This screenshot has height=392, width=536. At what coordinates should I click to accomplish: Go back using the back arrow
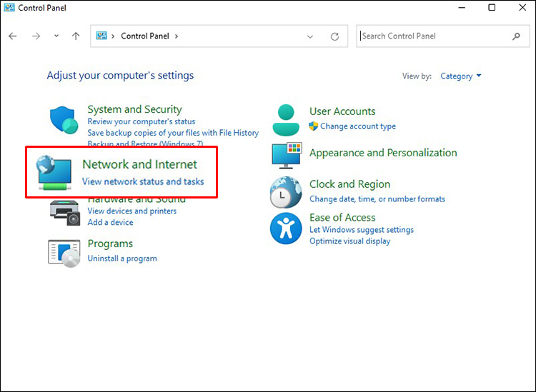click(x=13, y=36)
